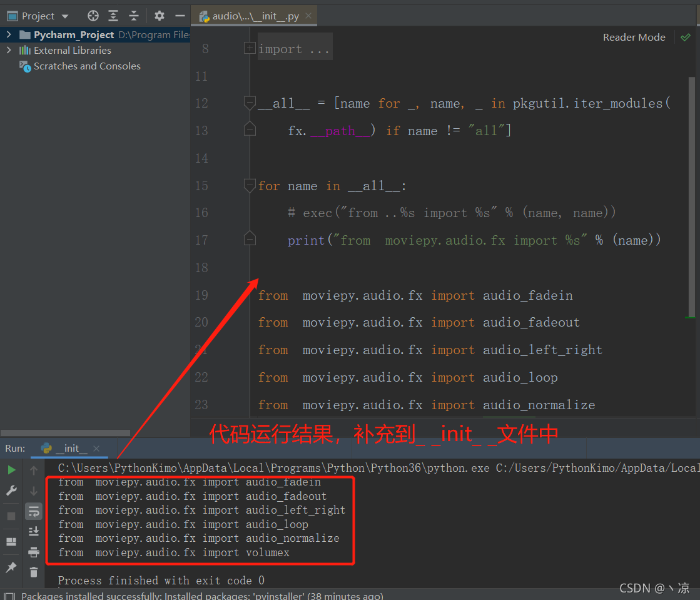Image resolution: width=700 pixels, height=600 pixels.
Task: Open run configuration wrench icon
Action: [x=12, y=491]
